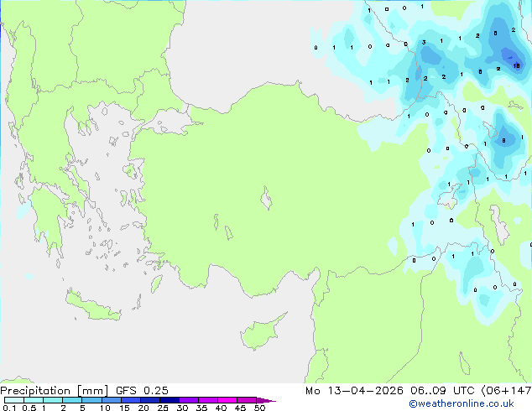532x411 pixels.
Task: Click the '20' legend scale label
Action: point(143,408)
